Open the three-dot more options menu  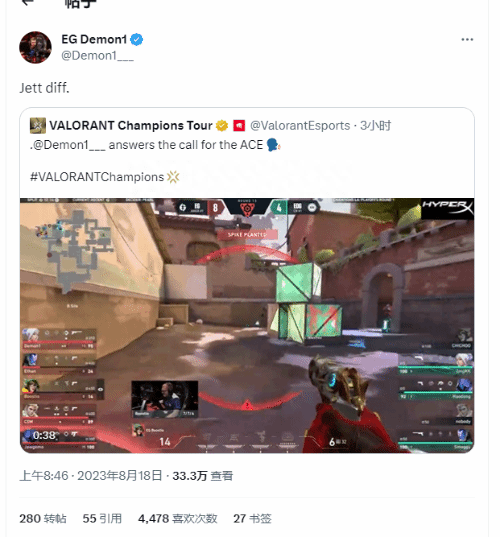tap(467, 40)
